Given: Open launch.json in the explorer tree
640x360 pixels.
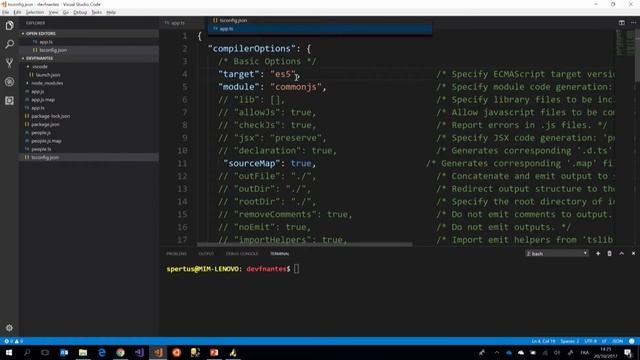Looking at the screenshot, I should (x=48, y=75).
